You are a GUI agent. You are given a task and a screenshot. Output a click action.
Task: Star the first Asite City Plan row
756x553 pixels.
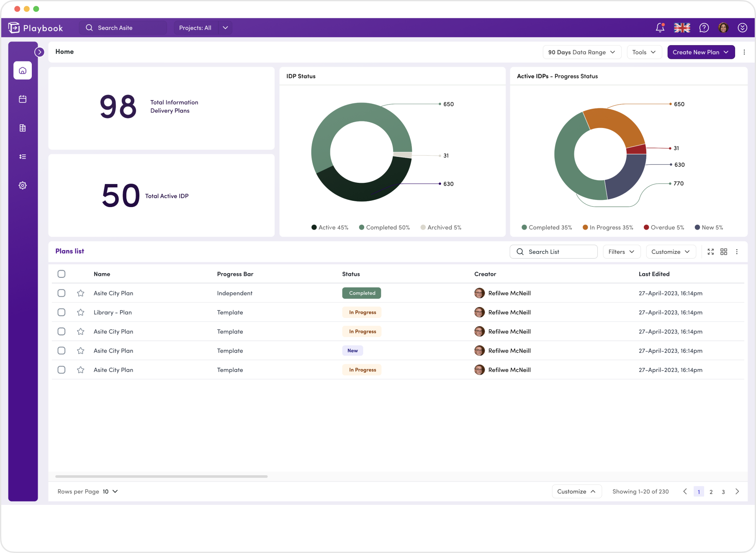(81, 293)
